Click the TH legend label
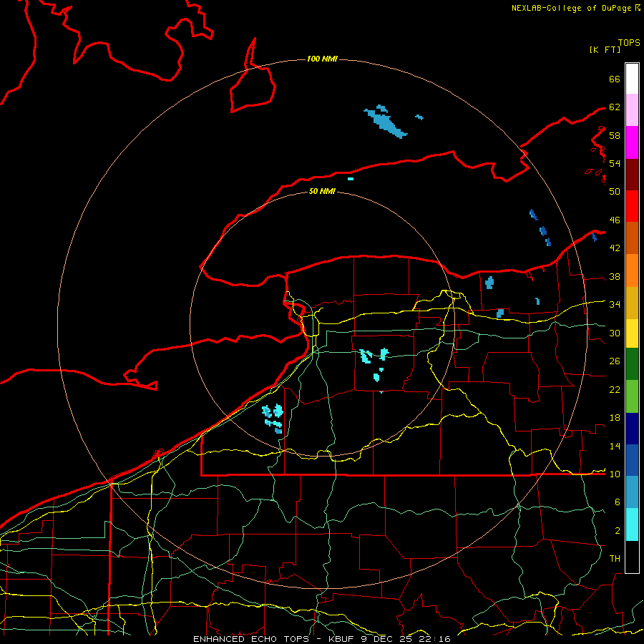Image resolution: width=644 pixels, height=644 pixels. pyautogui.click(x=615, y=559)
